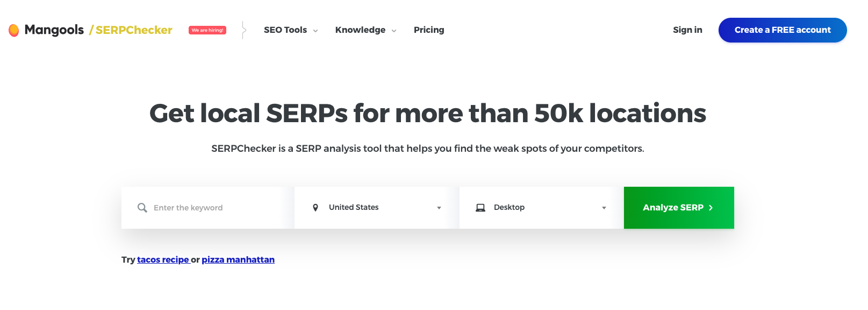Click the arrow icon inside Analyze SERP button
868x310 pixels.
pos(711,208)
